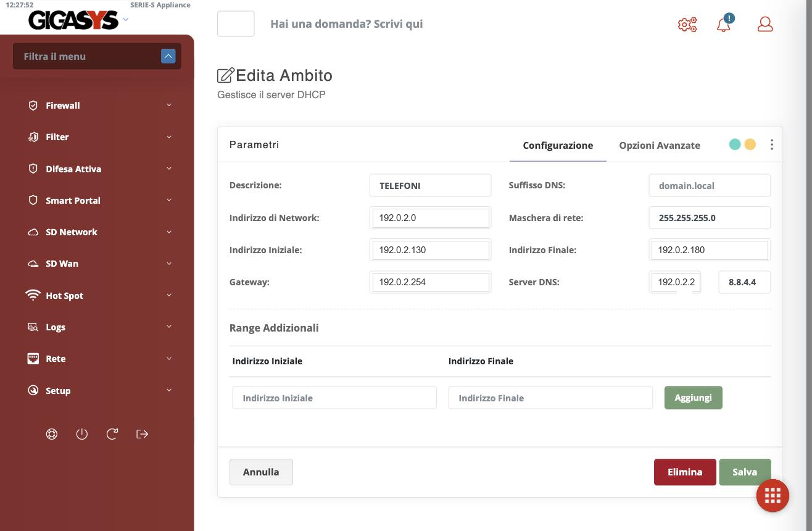
Task: Expand the Hot Spot menu chevron
Action: pyautogui.click(x=169, y=295)
